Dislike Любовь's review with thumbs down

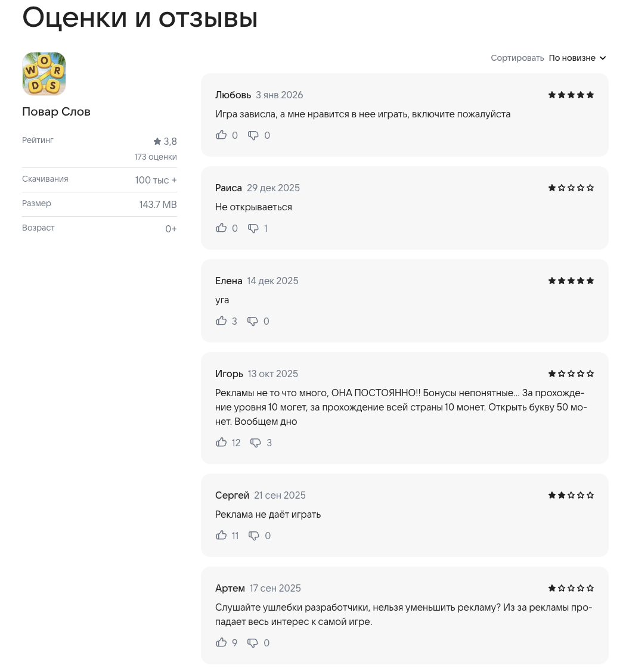(253, 135)
